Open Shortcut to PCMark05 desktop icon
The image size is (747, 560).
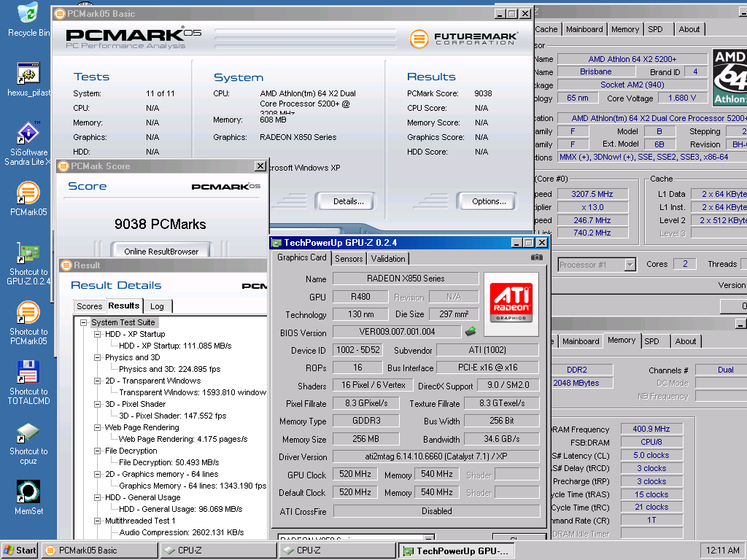pos(28,313)
